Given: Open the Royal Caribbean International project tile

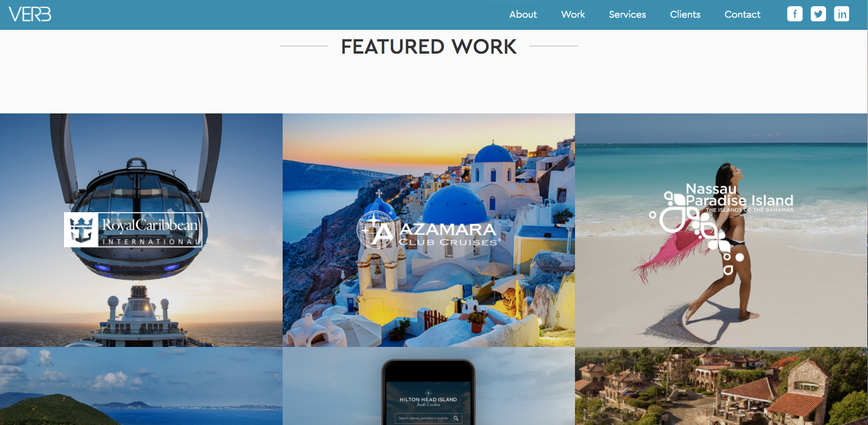Looking at the screenshot, I should [x=141, y=230].
